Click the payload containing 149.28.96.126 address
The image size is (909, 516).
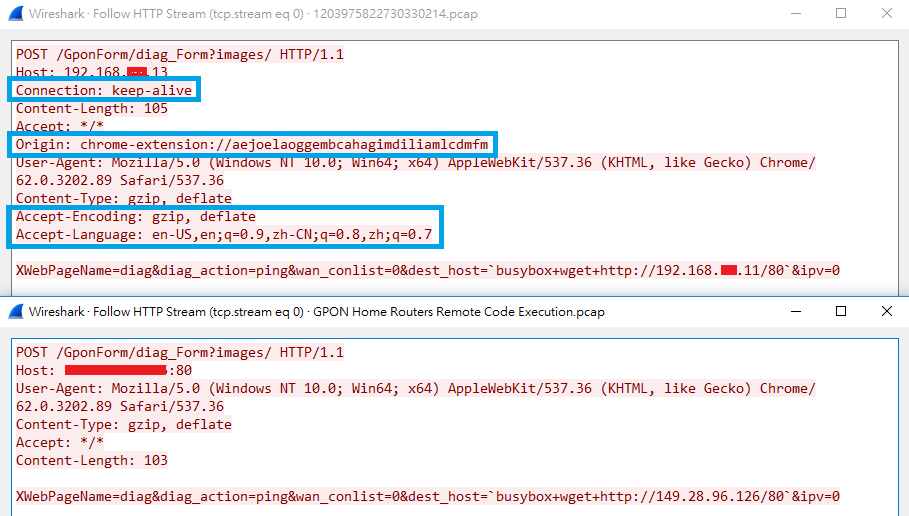pos(428,496)
